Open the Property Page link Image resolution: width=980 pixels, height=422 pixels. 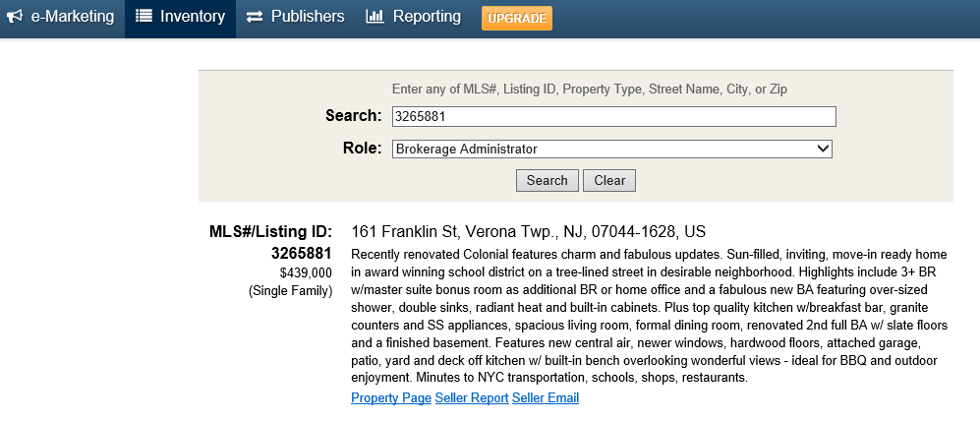click(390, 398)
